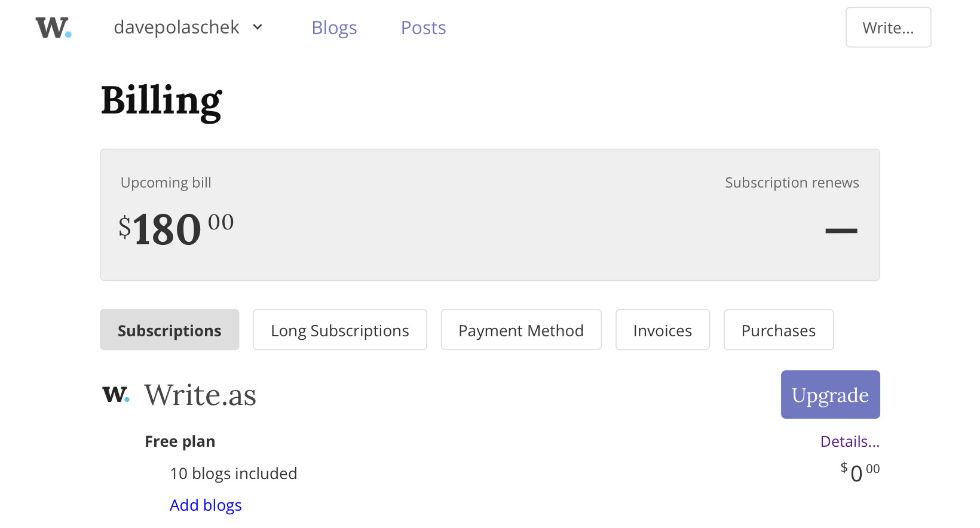
Task: Click the $180.00 upcoming bill amount
Action: point(176,229)
